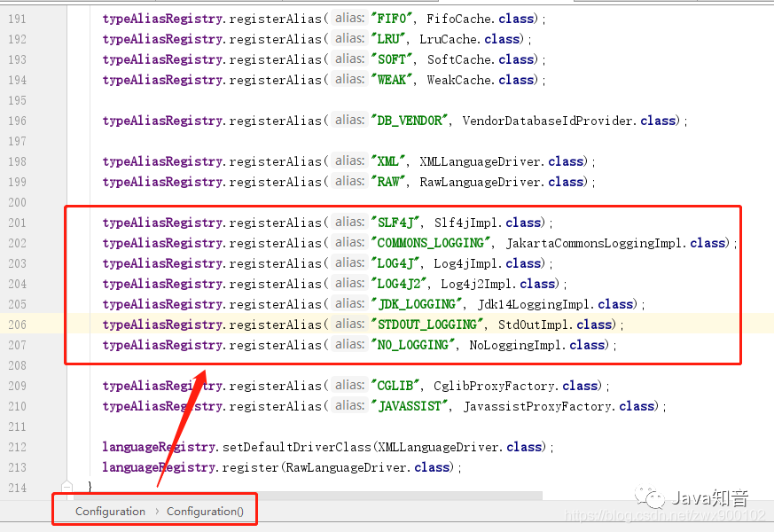This screenshot has height=532, width=774.
Task: Click JakartaCommonsLoggingImpl class reference
Action: (593, 243)
